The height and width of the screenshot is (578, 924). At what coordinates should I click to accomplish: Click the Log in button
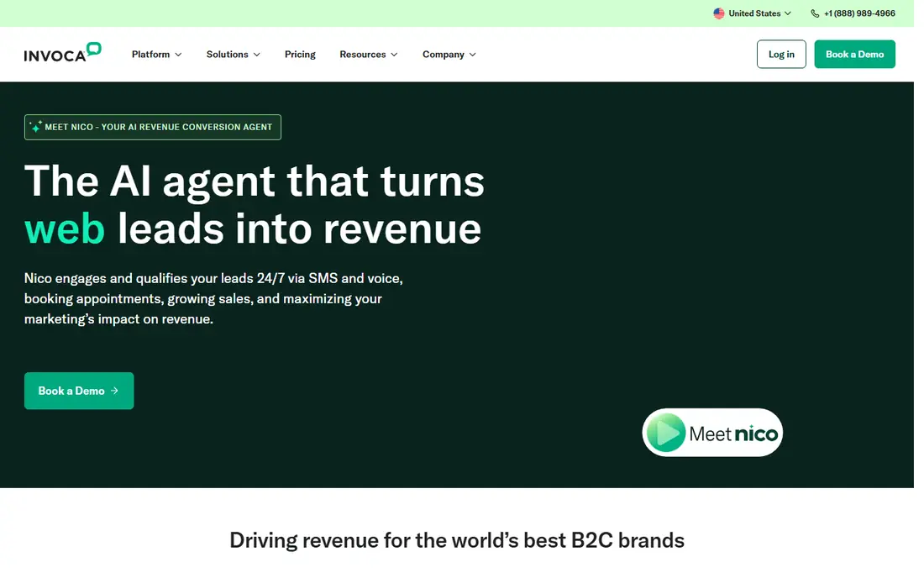click(x=781, y=55)
